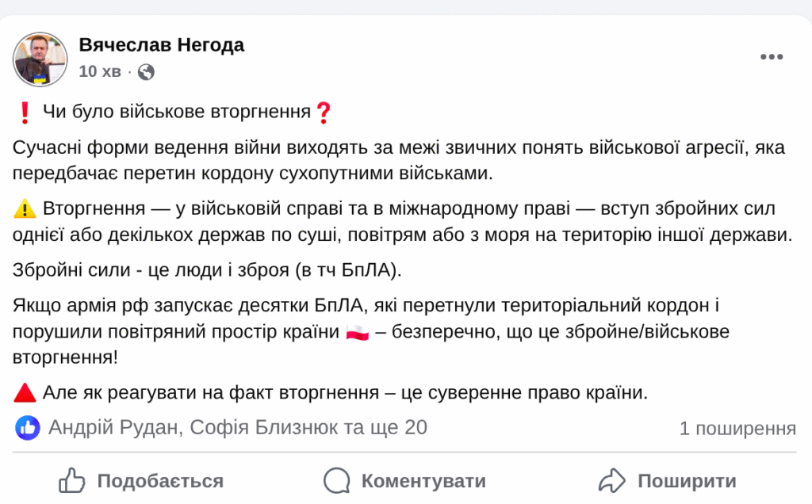Open the three-dots post options menu

[x=771, y=57]
